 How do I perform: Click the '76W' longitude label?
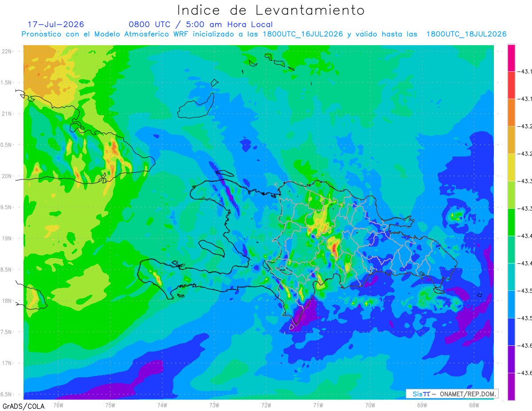58,404
